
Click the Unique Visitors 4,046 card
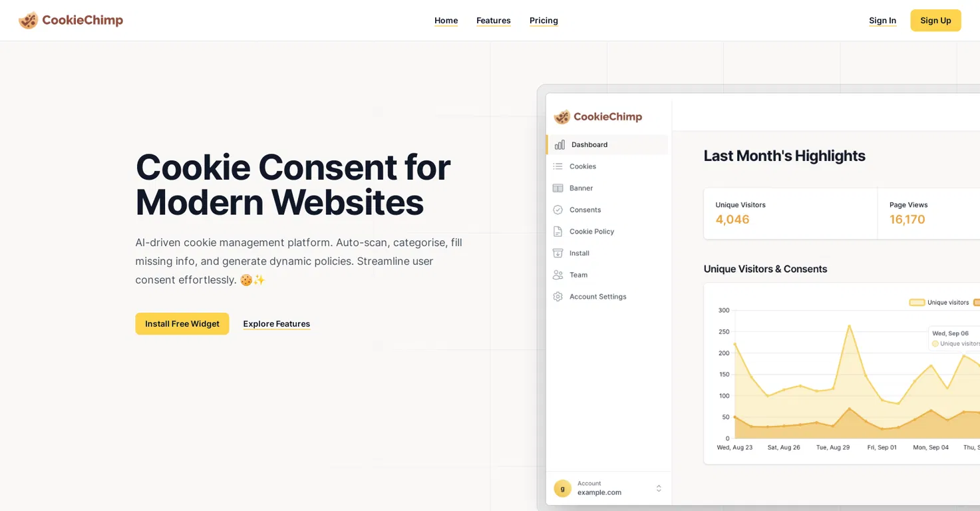[x=790, y=214]
